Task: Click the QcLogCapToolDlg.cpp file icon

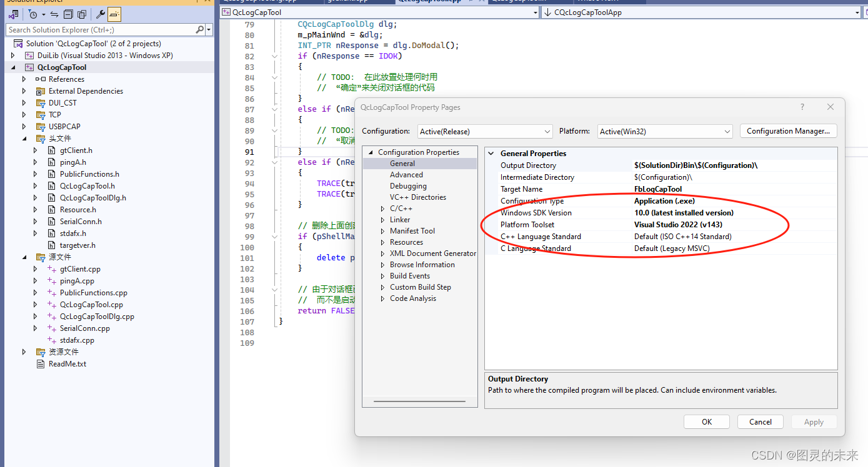Action: tap(52, 317)
